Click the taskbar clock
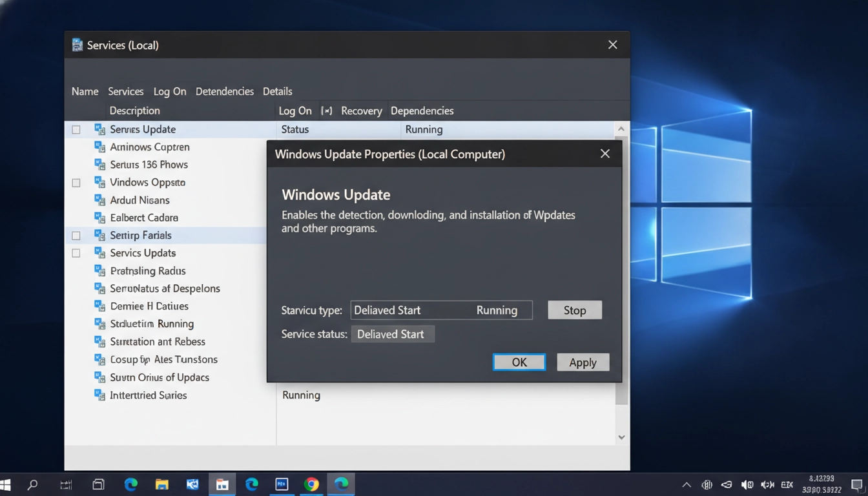 pos(821,484)
